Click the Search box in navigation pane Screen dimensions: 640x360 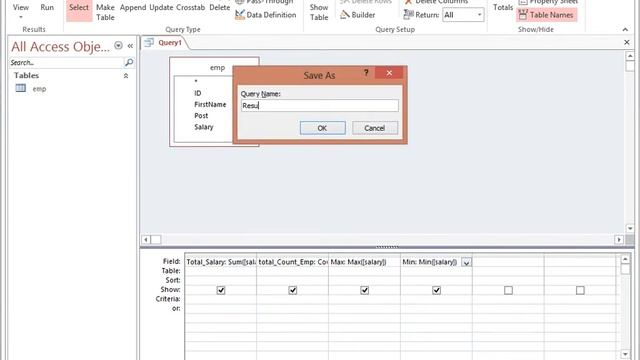pyautogui.click(x=66, y=62)
